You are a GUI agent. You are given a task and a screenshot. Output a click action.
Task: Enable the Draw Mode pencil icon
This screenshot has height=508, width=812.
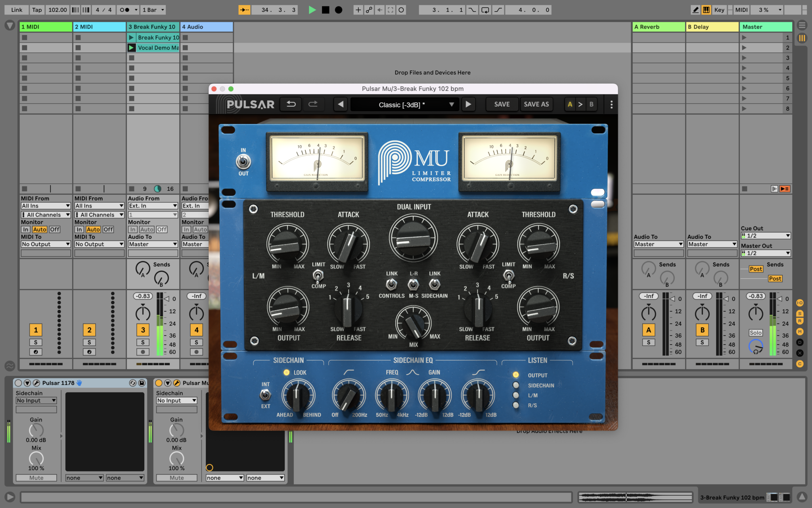tap(695, 10)
